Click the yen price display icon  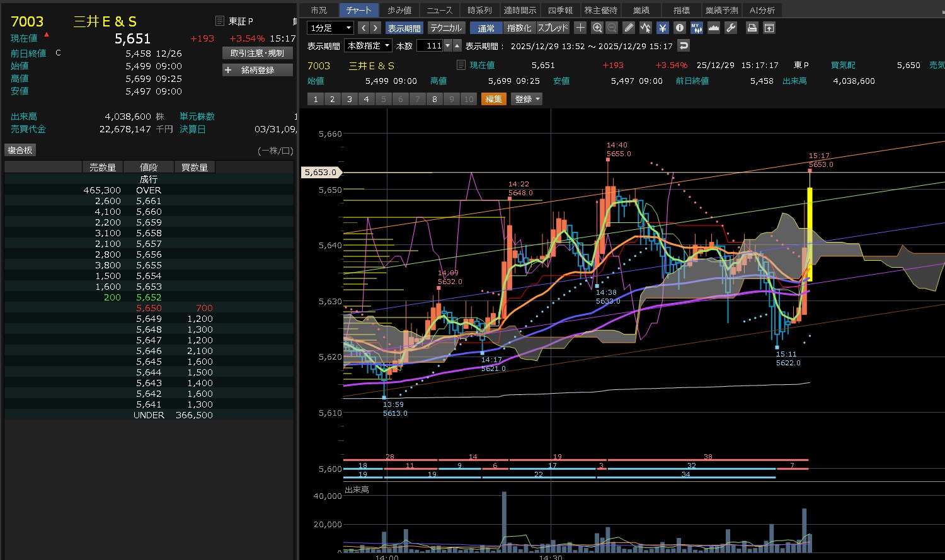pyautogui.click(x=662, y=28)
